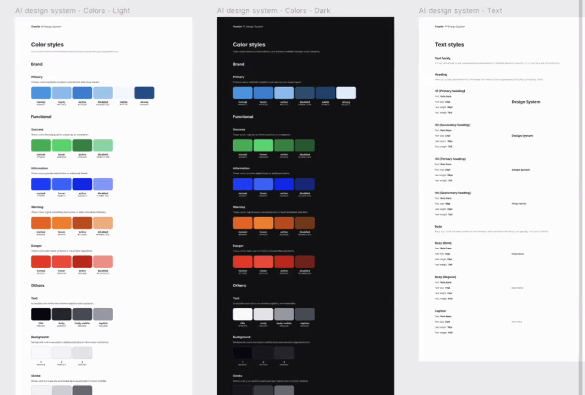
Task: Click the 'Others' section heading in Light frame
Action: pos(38,285)
